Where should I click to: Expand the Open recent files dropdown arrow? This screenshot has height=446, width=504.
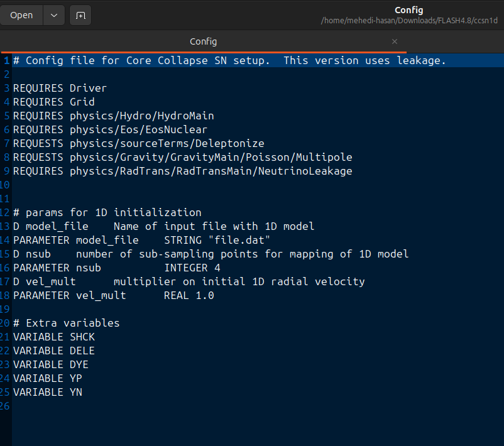point(54,15)
